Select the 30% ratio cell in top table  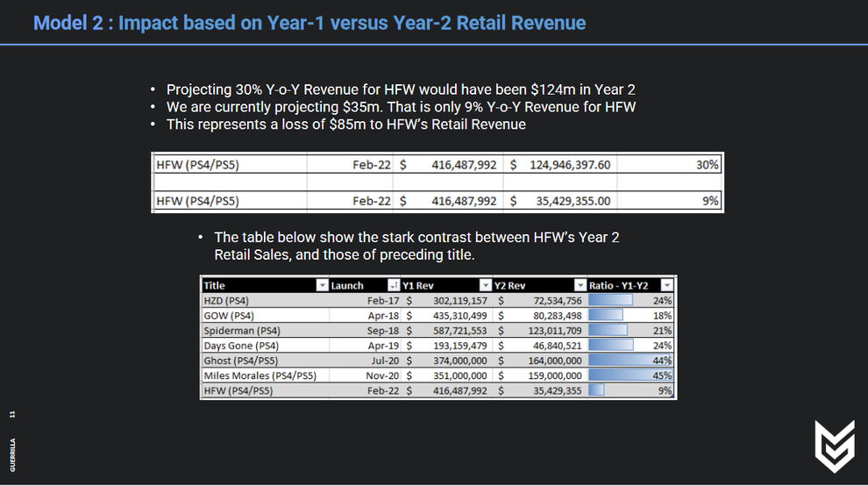coord(669,165)
